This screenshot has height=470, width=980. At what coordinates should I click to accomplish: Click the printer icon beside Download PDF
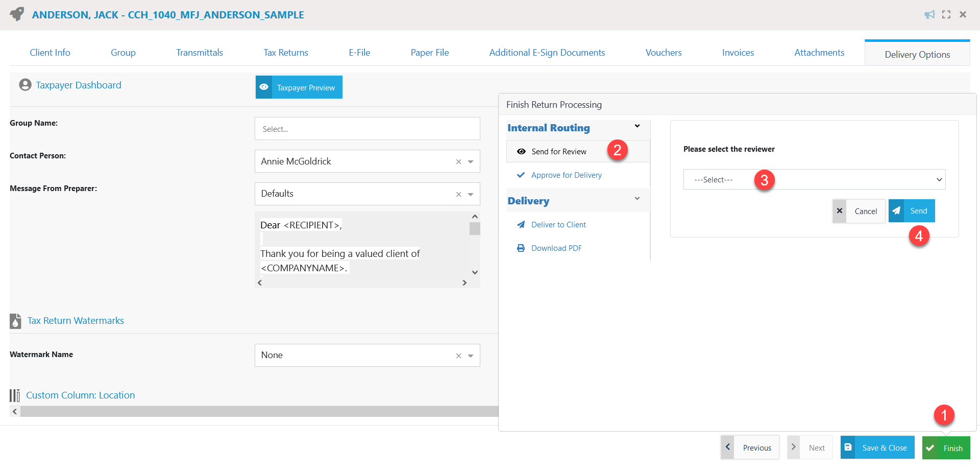pos(521,248)
